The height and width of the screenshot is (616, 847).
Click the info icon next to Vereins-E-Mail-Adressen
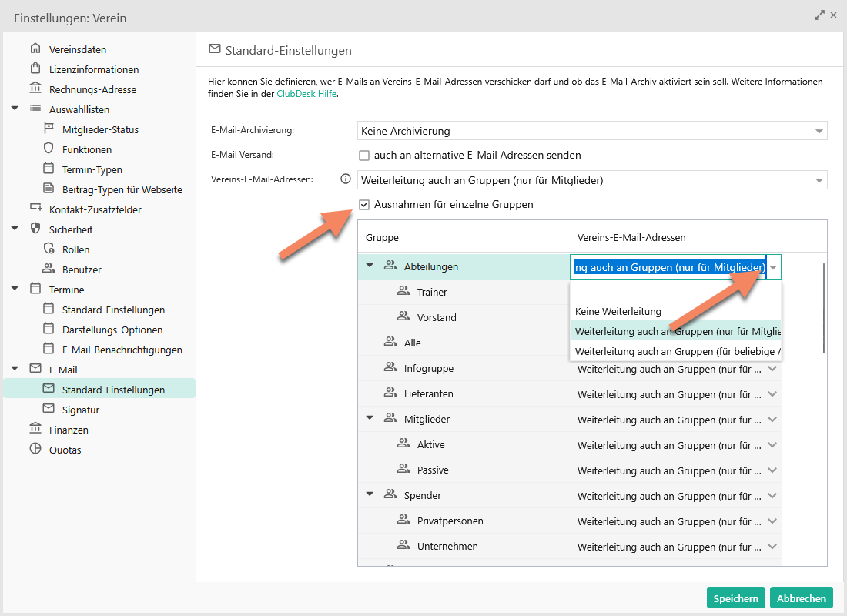(346, 179)
